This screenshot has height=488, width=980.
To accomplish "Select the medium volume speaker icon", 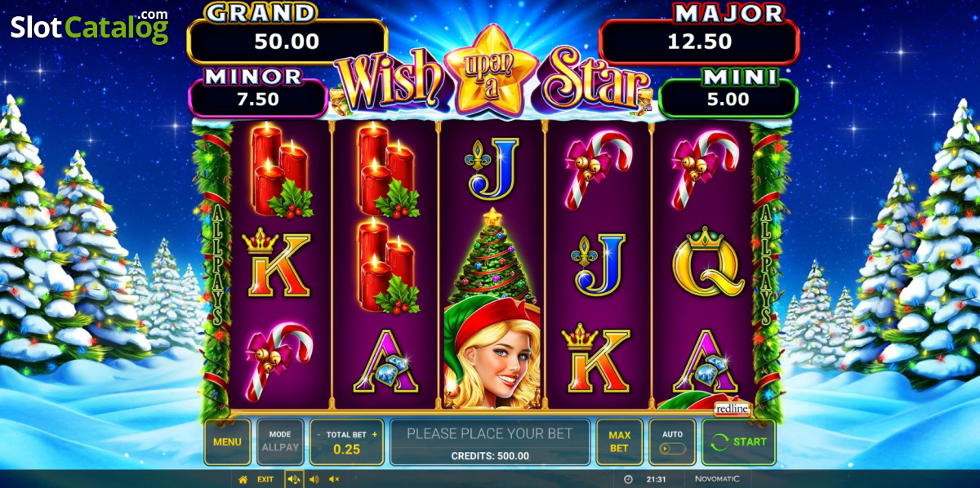I will [x=314, y=480].
